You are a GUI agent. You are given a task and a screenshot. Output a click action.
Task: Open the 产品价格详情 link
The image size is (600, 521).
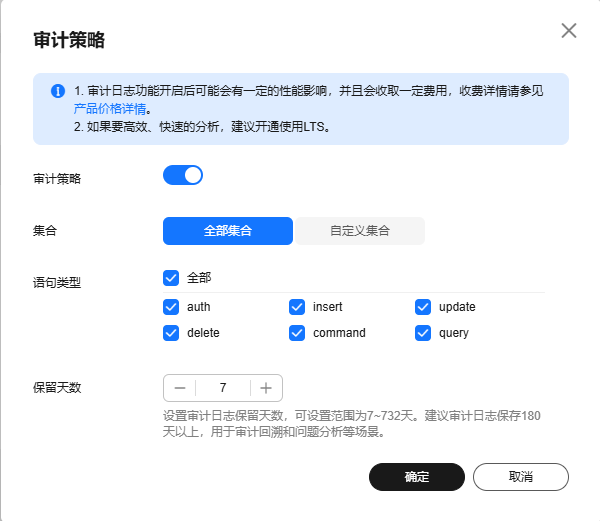(110, 109)
